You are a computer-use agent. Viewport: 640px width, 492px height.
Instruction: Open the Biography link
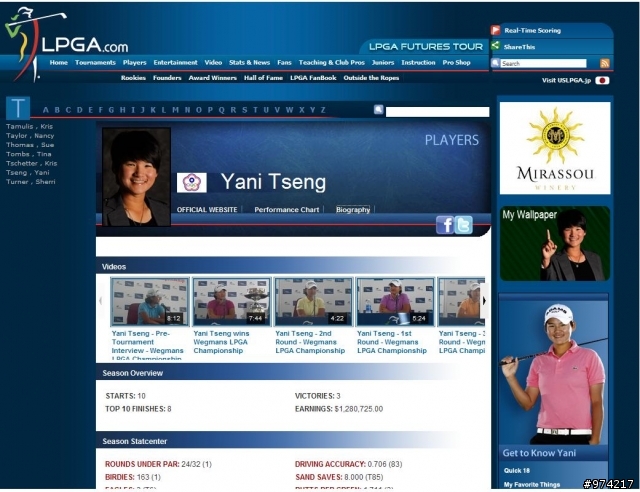[x=353, y=209]
